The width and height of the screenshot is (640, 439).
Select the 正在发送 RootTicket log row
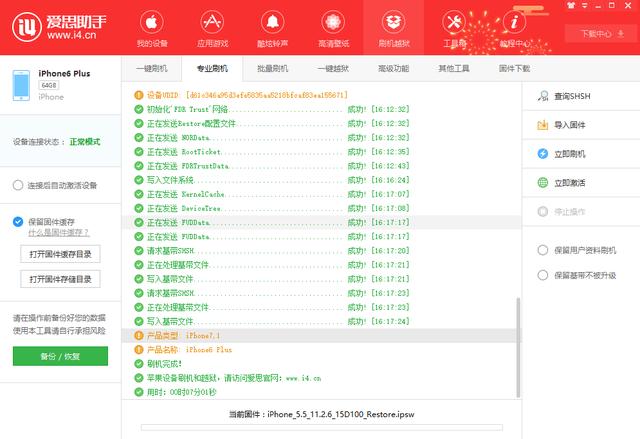(x=321, y=152)
